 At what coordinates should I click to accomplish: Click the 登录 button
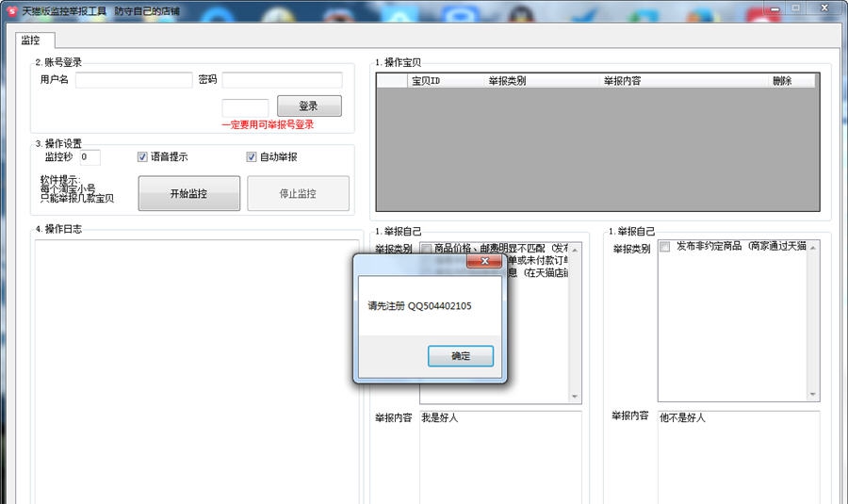[x=309, y=106]
